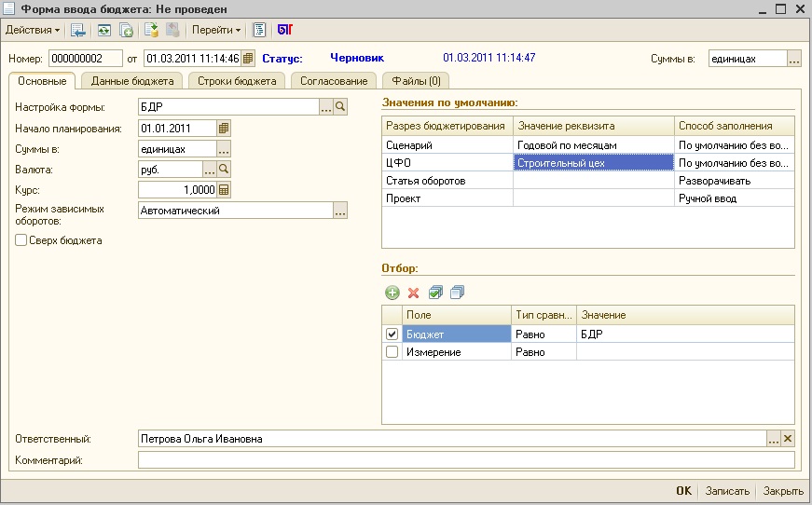Open calendar picker next to document date

tap(248, 59)
